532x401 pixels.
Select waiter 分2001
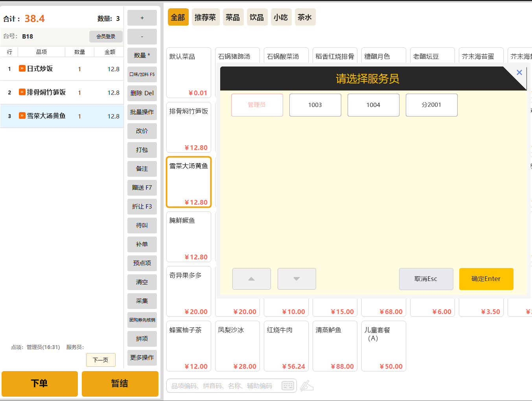pos(432,105)
